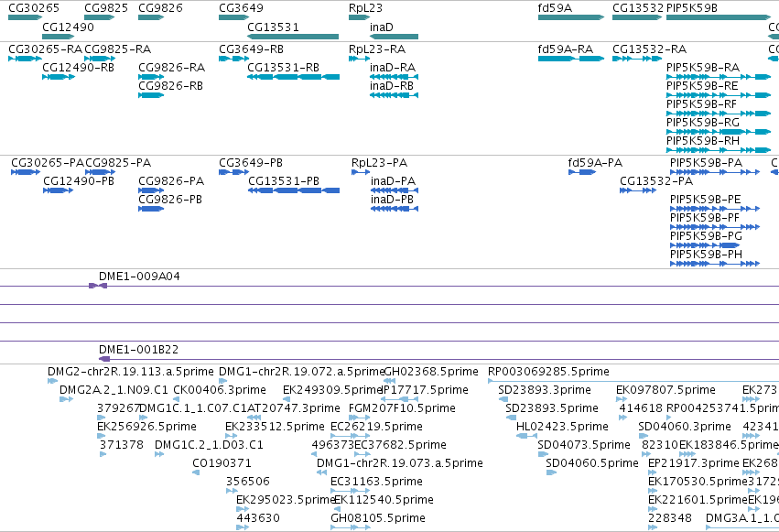
Task: Click the DME1-001B22 feature
Action: pyautogui.click(x=104, y=359)
